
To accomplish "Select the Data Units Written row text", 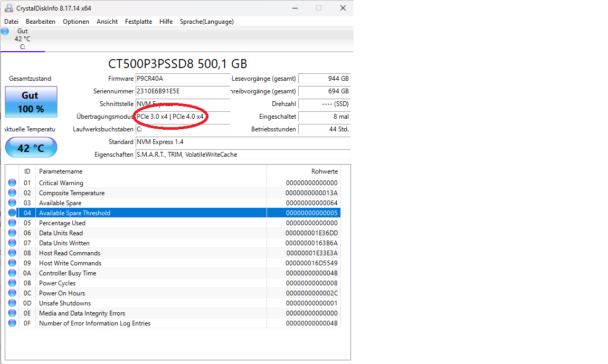I will tap(64, 243).
